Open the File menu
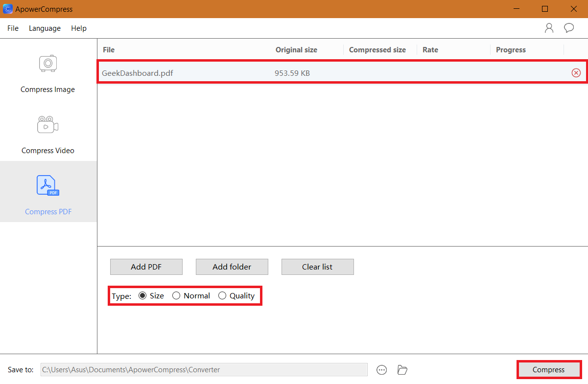 [x=12, y=28]
